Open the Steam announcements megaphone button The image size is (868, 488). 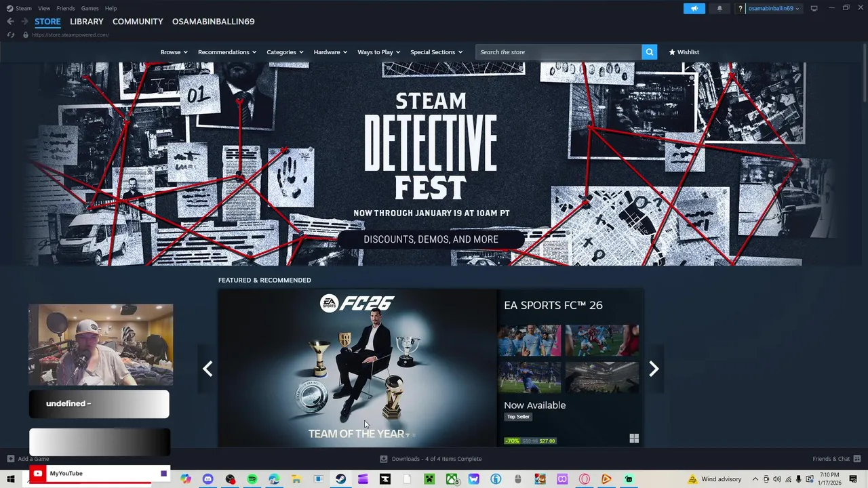point(694,8)
